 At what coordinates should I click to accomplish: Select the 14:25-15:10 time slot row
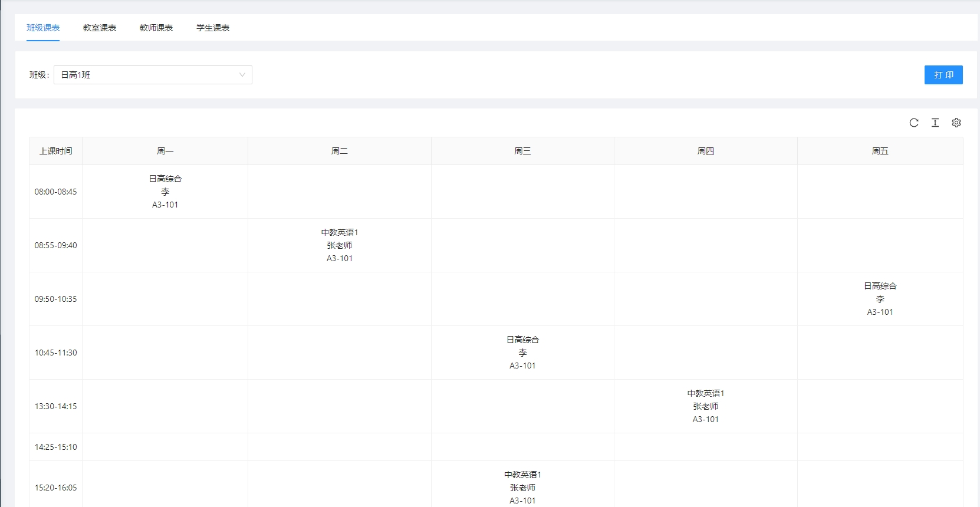tap(56, 447)
